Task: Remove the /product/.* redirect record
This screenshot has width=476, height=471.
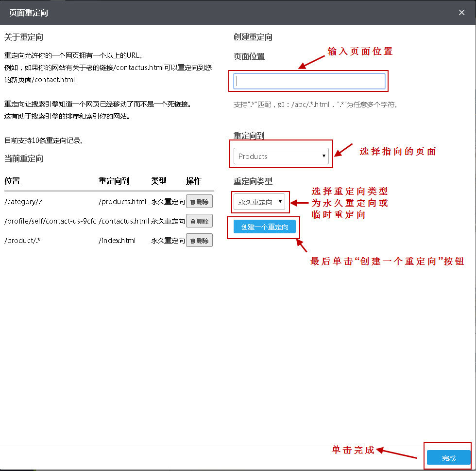Action: coord(199,241)
